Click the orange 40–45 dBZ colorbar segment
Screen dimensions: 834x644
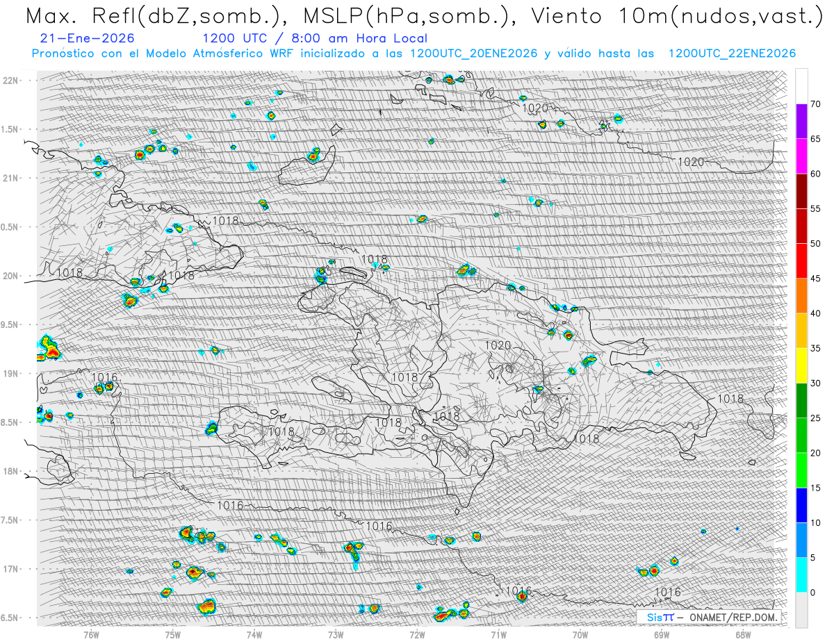801,296
